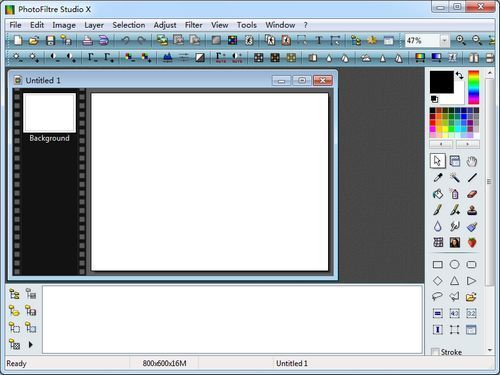Screen dimensions: 500x375
Task: Click the 3:2 ratio selection icon
Action: [x=471, y=313]
